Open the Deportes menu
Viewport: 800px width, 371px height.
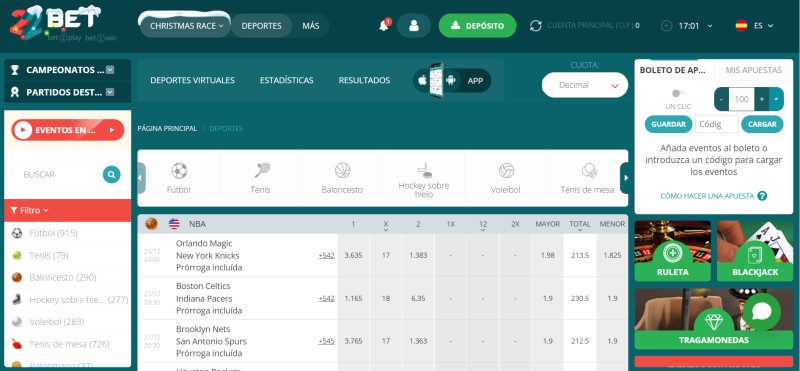point(261,26)
